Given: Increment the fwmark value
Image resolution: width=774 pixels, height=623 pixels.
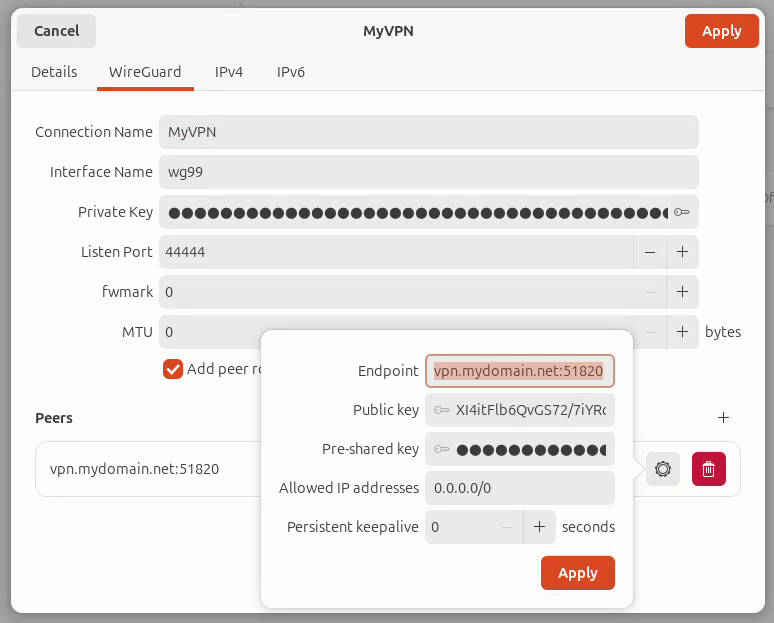Looking at the screenshot, I should pos(682,292).
